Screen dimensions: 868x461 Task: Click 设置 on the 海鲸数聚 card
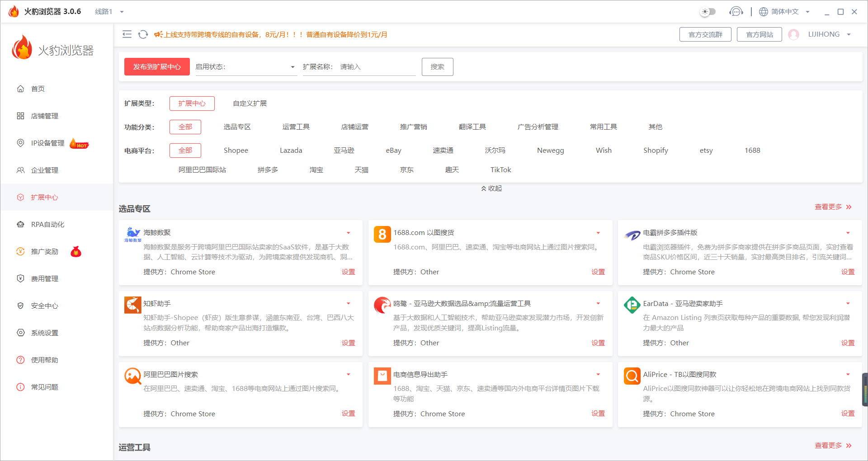349,272
